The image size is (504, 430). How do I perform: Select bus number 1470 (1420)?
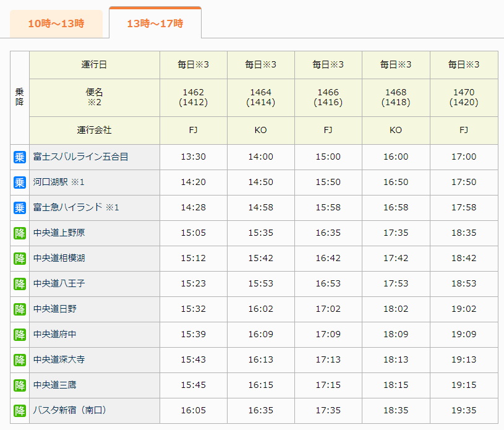[464, 98]
